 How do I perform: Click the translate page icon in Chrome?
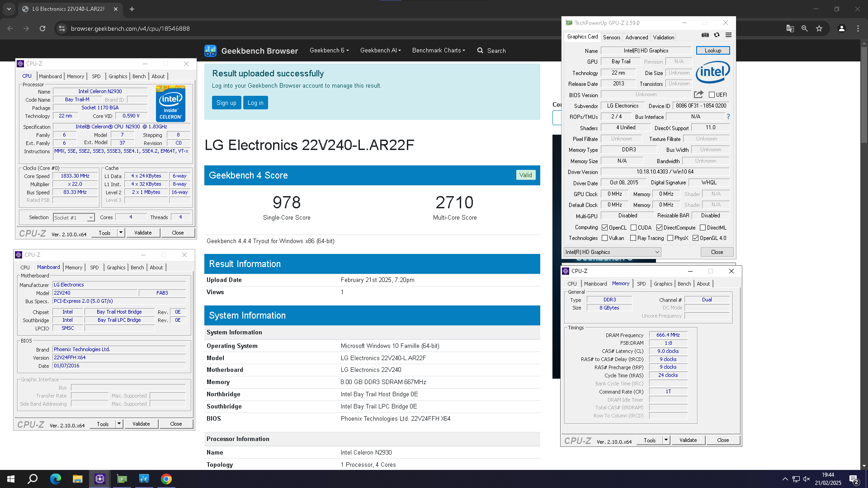point(790,28)
